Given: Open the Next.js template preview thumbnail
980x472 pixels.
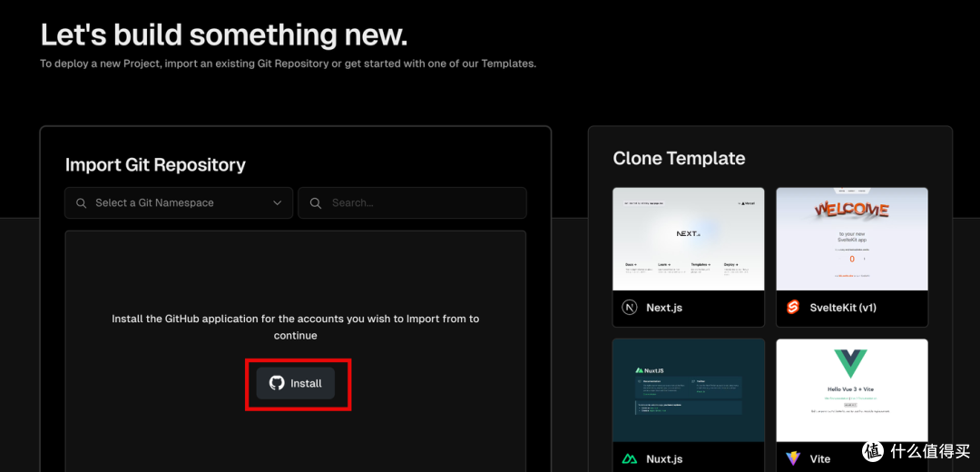Looking at the screenshot, I should tap(689, 239).
